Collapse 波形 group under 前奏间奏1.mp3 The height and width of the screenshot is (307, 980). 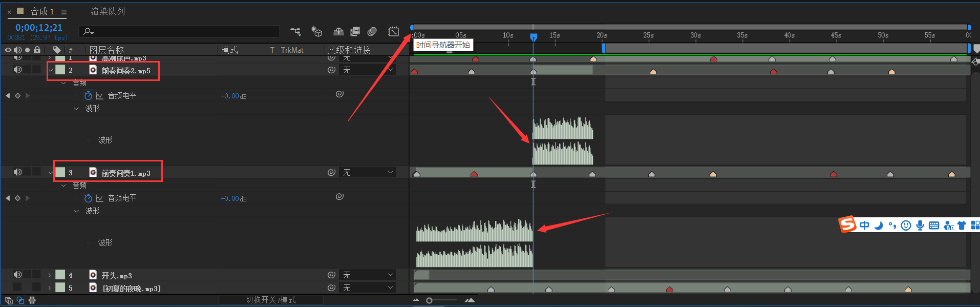pos(76,211)
